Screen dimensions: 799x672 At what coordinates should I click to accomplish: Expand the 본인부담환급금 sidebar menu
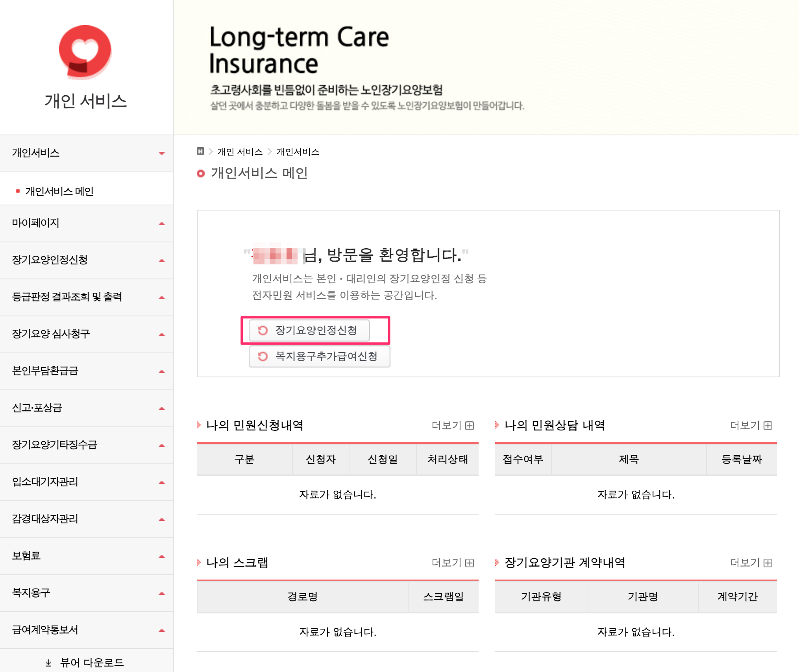(161, 371)
